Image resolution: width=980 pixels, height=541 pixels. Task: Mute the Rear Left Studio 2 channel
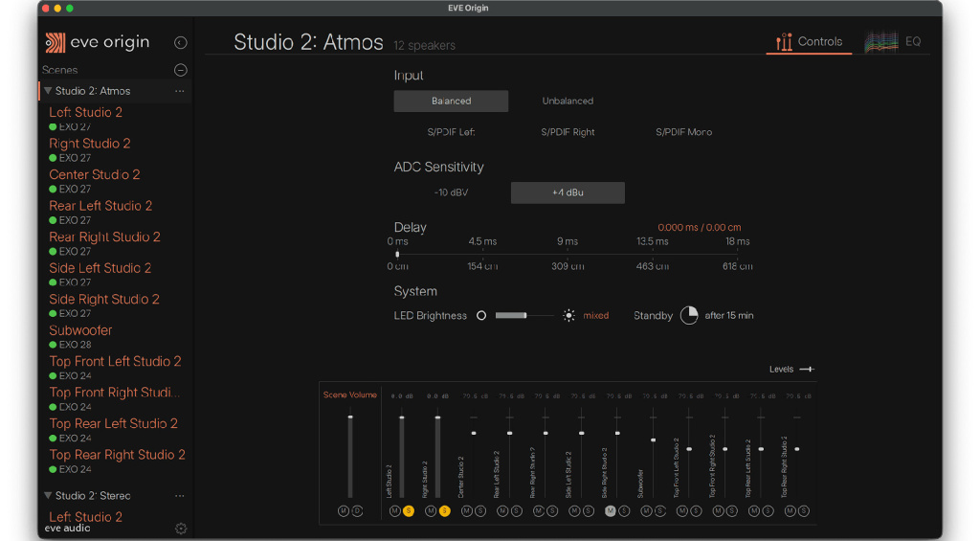coord(502,511)
